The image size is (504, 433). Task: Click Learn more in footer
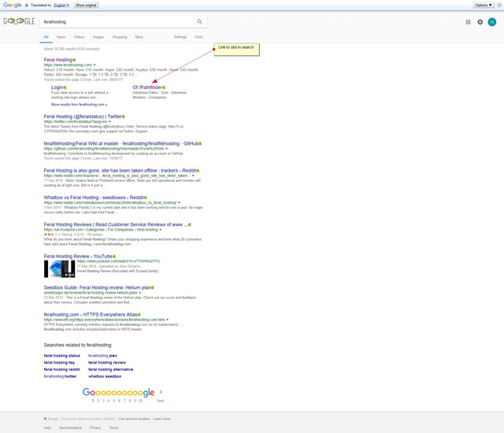point(161,419)
